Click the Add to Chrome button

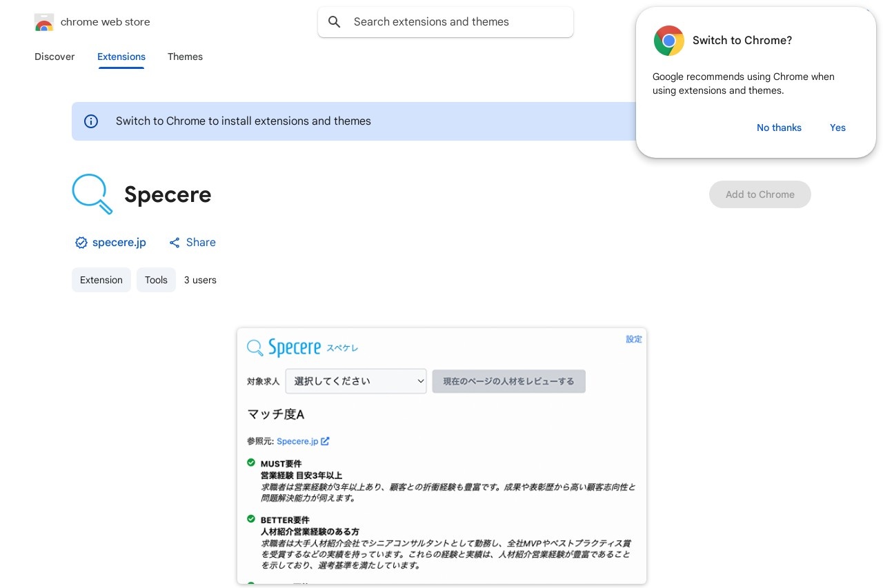point(760,194)
